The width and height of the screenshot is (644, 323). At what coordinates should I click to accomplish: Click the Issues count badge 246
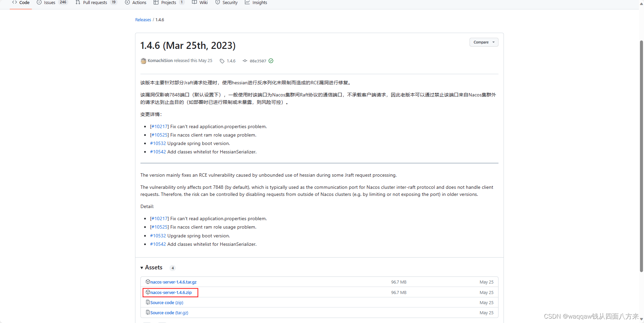click(x=63, y=2)
